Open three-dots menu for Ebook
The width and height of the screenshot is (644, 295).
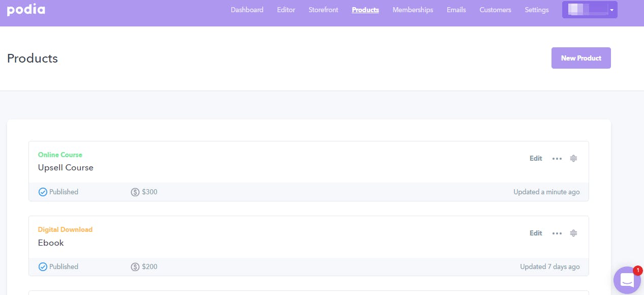557,233
